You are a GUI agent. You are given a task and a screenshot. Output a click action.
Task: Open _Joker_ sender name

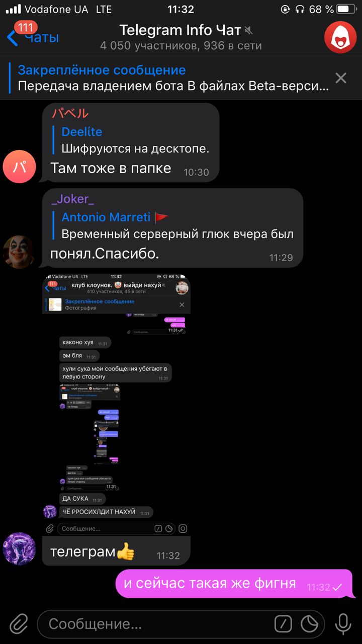pos(72,199)
